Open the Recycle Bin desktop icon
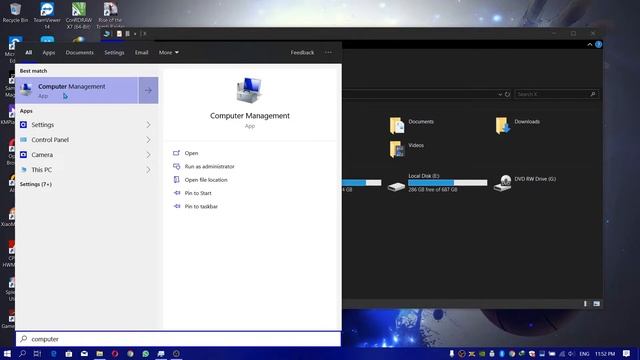This screenshot has width=640, height=360. [x=15, y=12]
